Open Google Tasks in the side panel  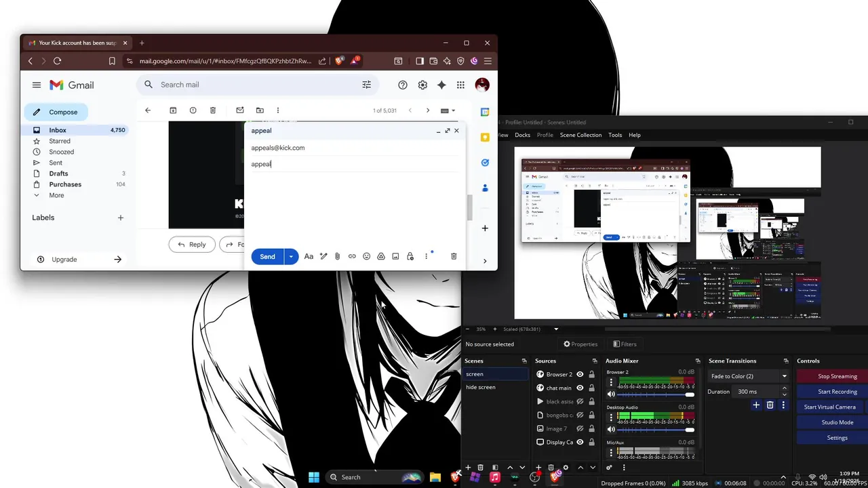click(485, 163)
